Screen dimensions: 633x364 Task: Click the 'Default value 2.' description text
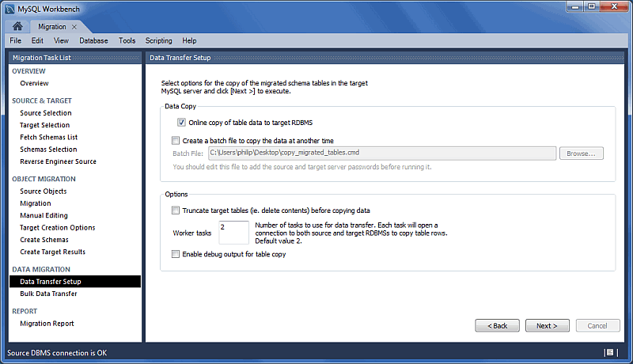279,241
